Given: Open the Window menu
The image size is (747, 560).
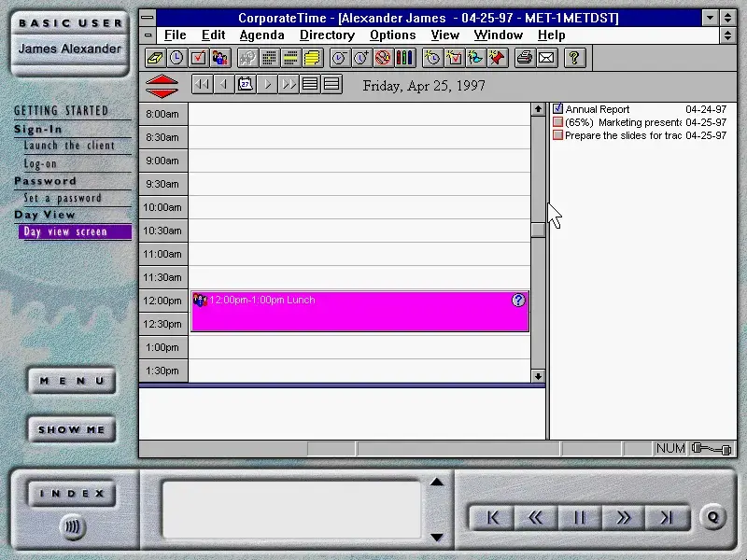Looking at the screenshot, I should (x=499, y=35).
